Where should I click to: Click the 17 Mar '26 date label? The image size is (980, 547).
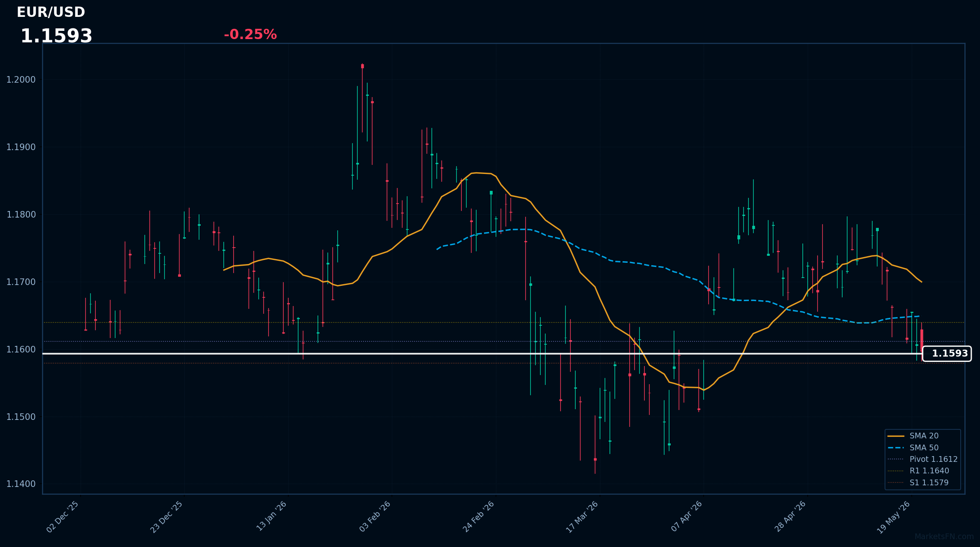582,517
